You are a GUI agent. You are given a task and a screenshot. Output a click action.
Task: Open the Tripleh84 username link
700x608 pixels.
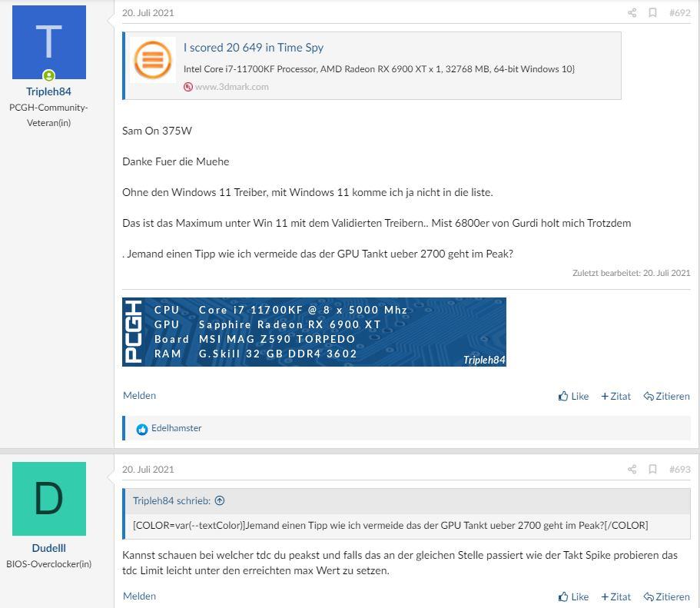pos(48,91)
